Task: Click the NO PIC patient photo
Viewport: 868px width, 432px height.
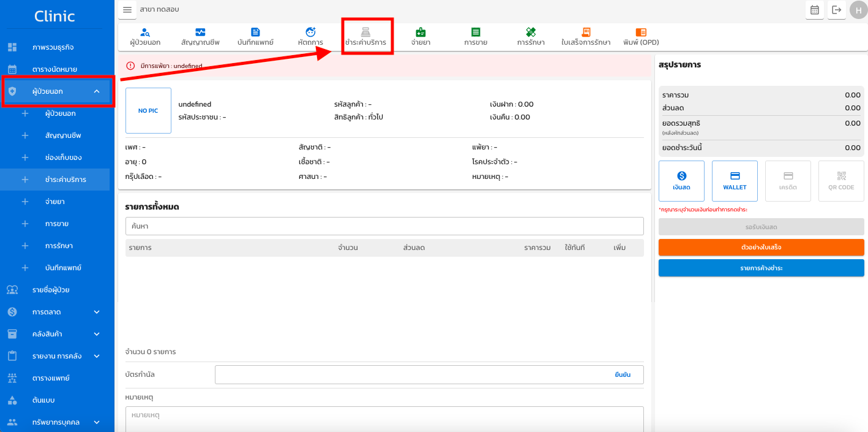Action: tap(148, 110)
